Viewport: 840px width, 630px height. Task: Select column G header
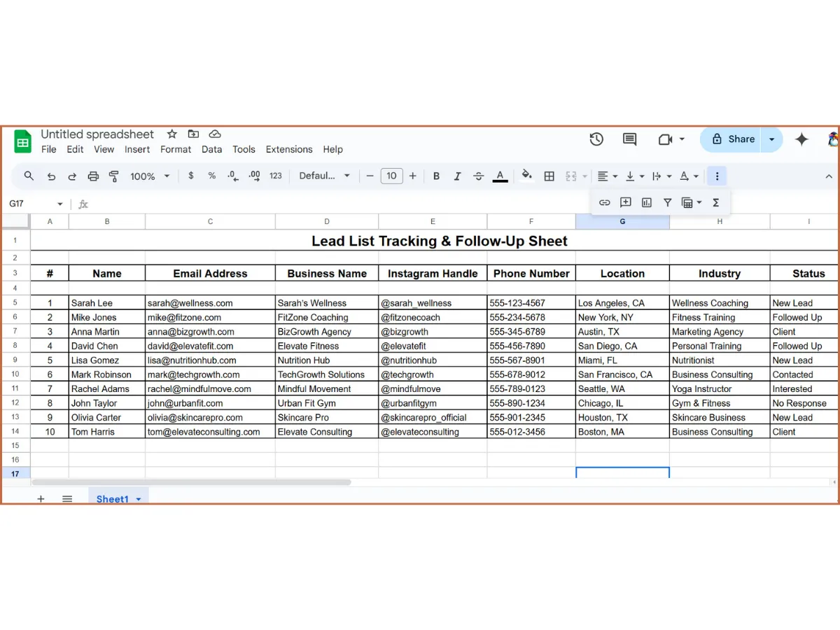click(622, 221)
